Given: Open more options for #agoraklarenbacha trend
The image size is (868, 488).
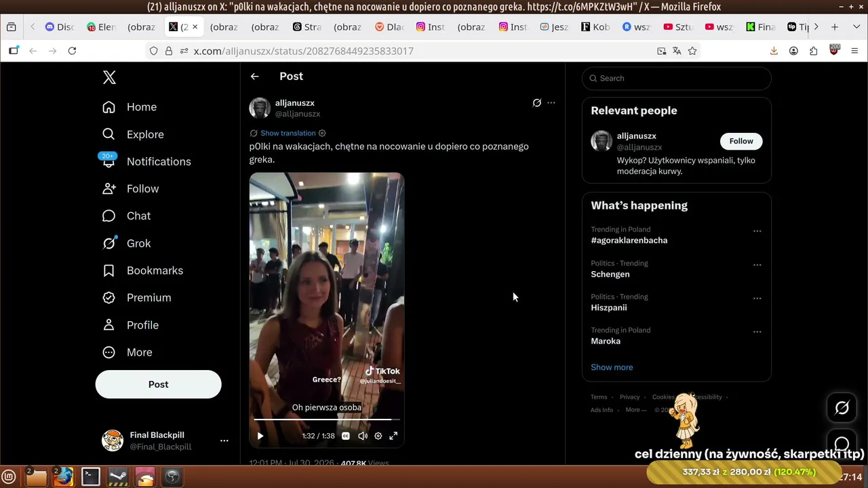Looking at the screenshot, I should click(x=757, y=231).
